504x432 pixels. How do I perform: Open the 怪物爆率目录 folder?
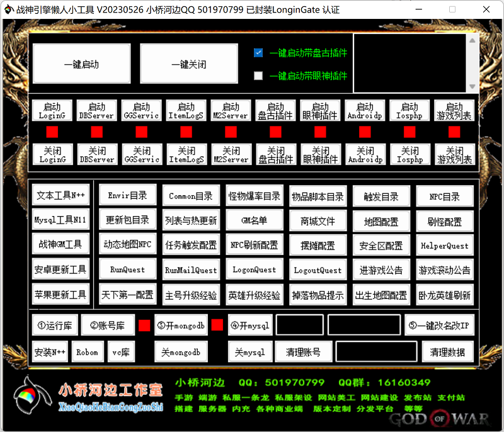255,195
